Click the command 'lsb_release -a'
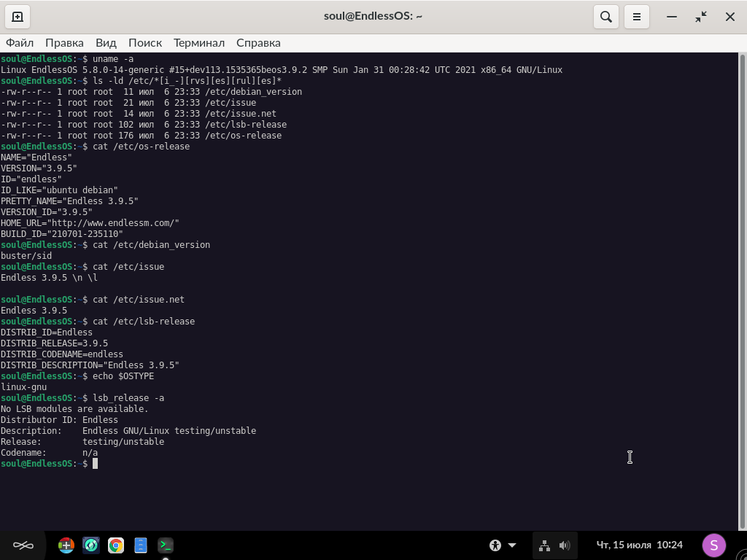Screen dimensions: 747x560 (x=128, y=399)
